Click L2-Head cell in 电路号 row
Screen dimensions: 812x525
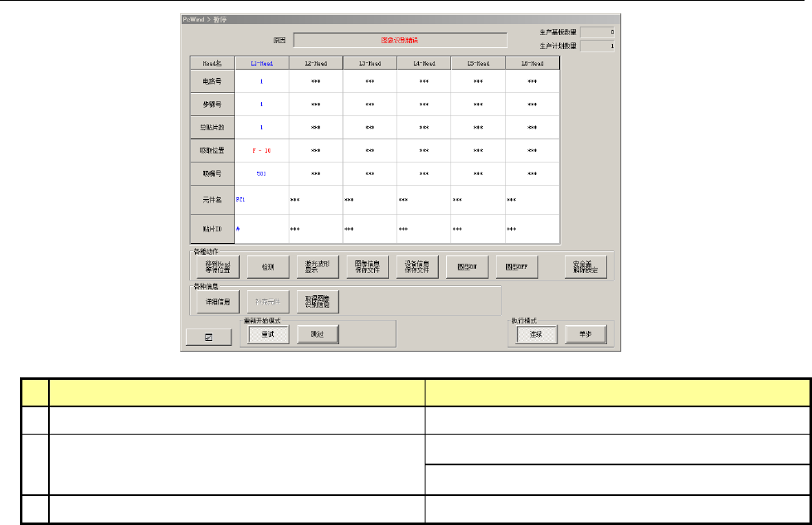(316, 81)
